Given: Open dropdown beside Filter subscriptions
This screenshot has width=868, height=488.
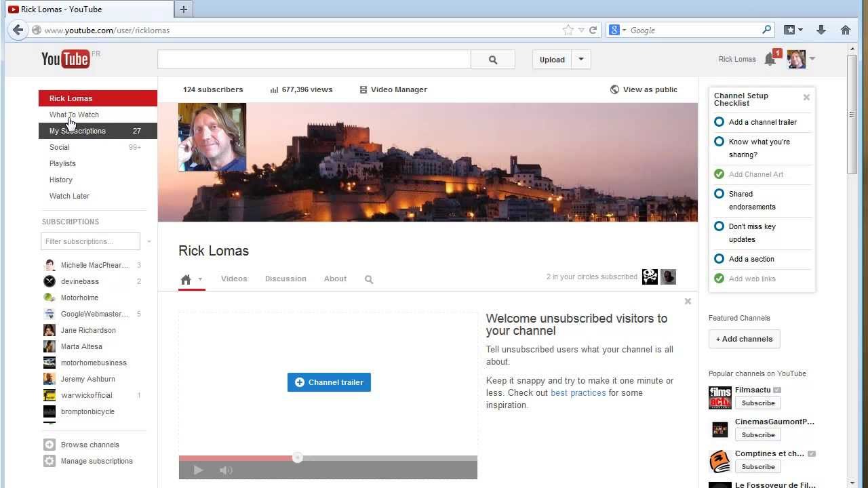Looking at the screenshot, I should coord(149,241).
